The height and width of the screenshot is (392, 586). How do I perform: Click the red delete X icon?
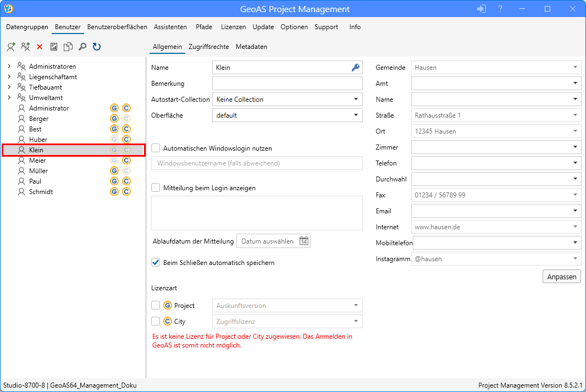coord(40,47)
